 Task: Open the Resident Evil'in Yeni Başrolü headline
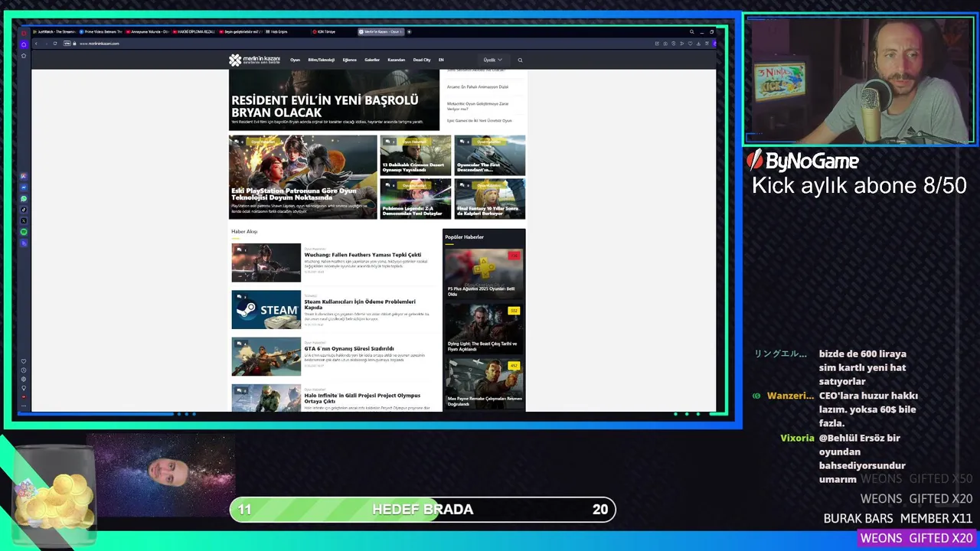pyautogui.click(x=325, y=106)
